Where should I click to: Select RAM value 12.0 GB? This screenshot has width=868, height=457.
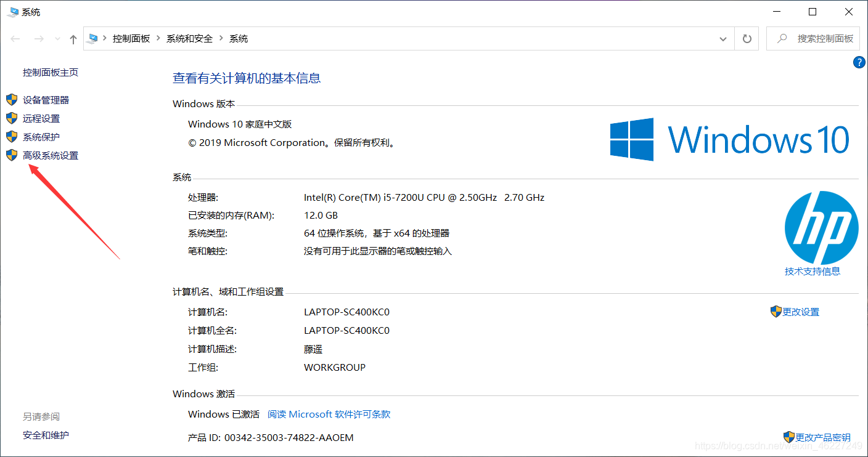321,216
